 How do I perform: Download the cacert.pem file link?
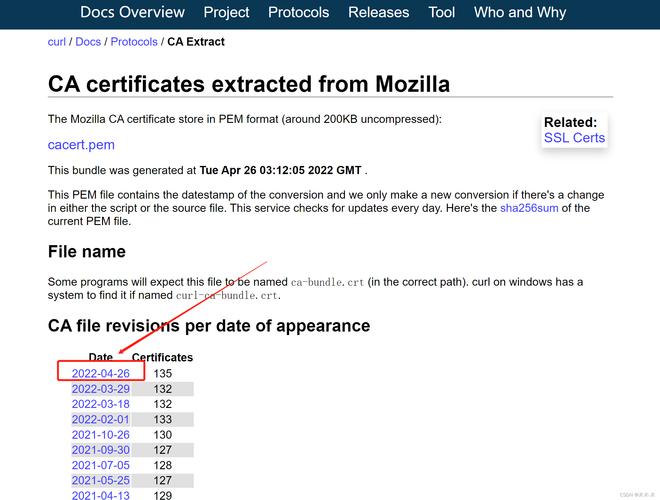point(81,144)
